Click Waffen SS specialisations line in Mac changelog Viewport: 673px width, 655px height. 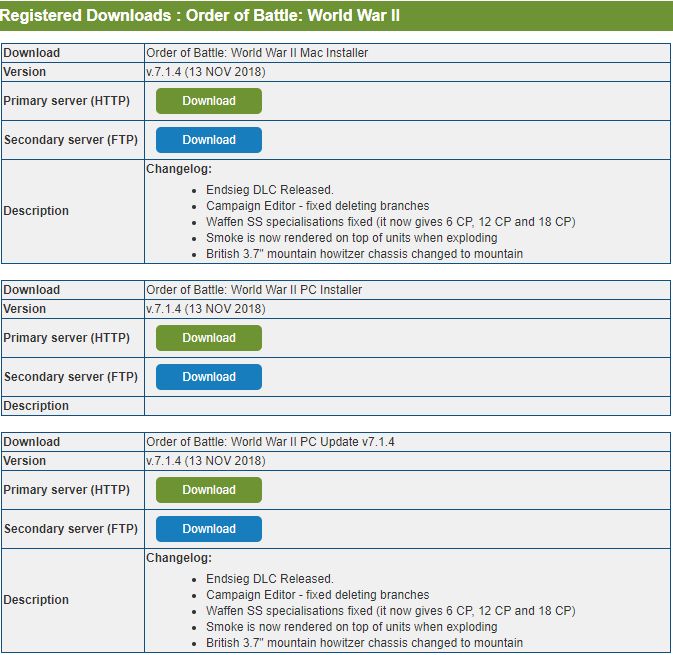pos(391,221)
